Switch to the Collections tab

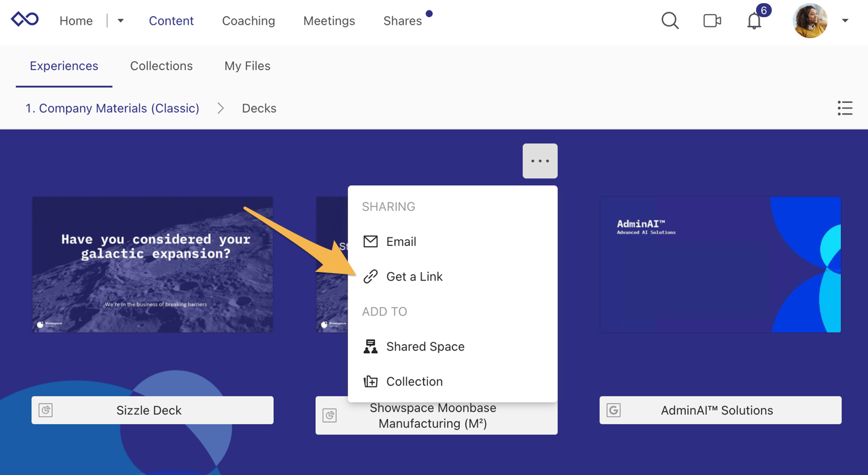(161, 66)
